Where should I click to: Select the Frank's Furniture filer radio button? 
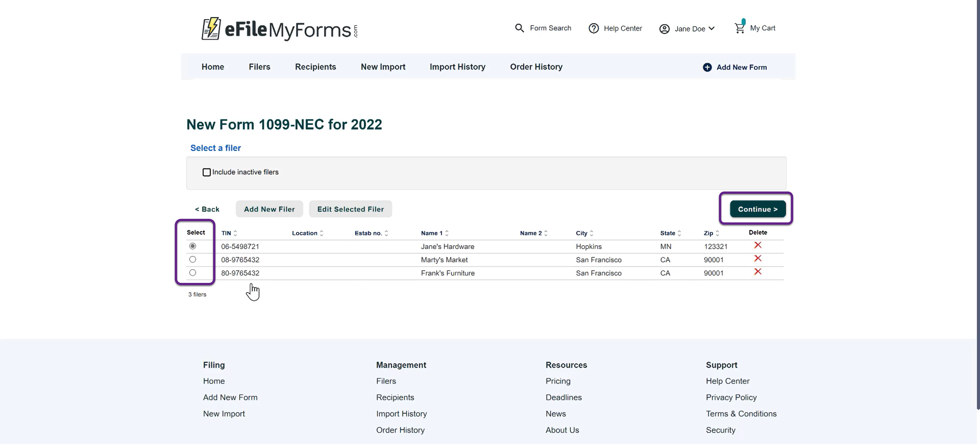click(x=192, y=273)
